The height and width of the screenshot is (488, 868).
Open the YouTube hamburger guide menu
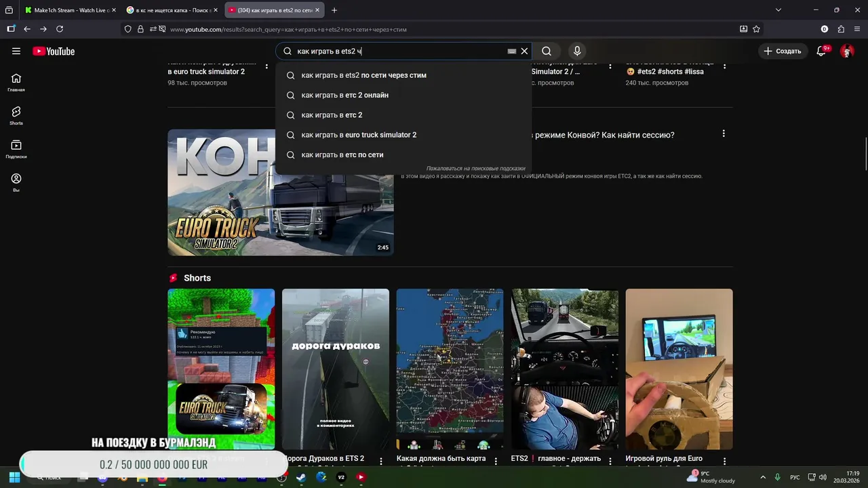pyautogui.click(x=16, y=51)
